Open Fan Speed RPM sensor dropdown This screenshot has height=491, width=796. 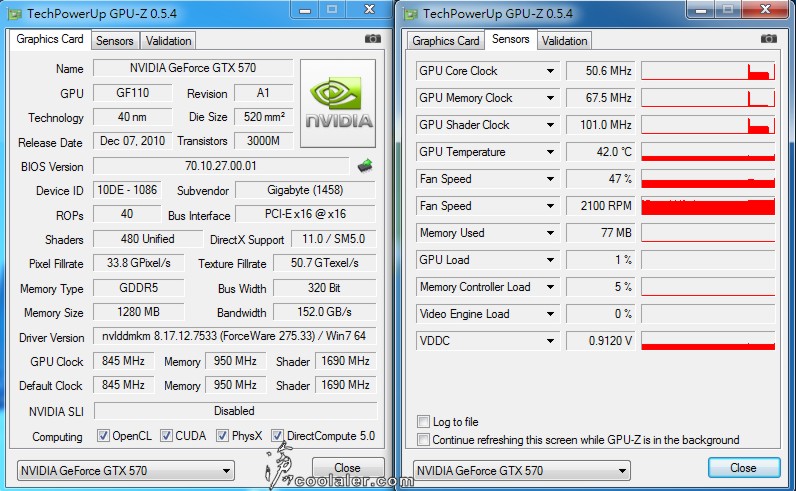click(x=550, y=206)
